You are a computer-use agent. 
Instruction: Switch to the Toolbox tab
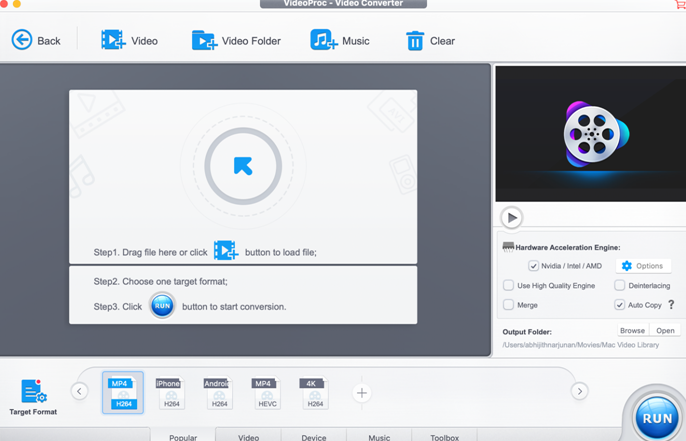pos(444,436)
